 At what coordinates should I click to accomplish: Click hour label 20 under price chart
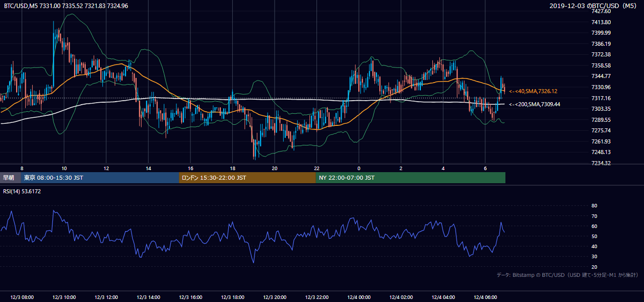[274, 168]
